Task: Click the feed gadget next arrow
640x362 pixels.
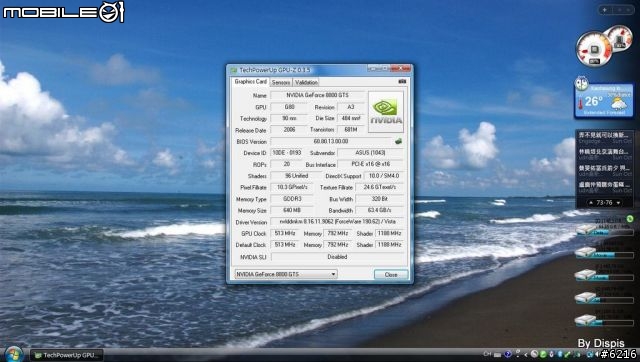Action: (x=618, y=203)
